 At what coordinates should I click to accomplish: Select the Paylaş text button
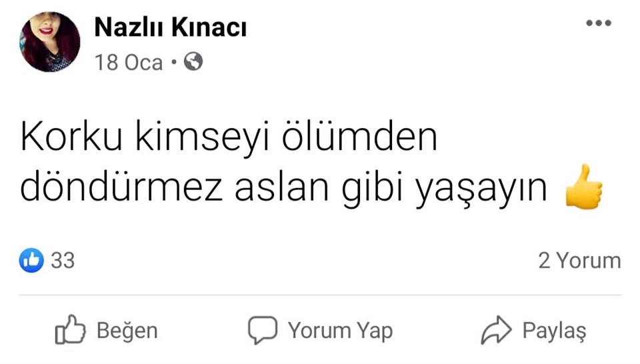point(554,331)
